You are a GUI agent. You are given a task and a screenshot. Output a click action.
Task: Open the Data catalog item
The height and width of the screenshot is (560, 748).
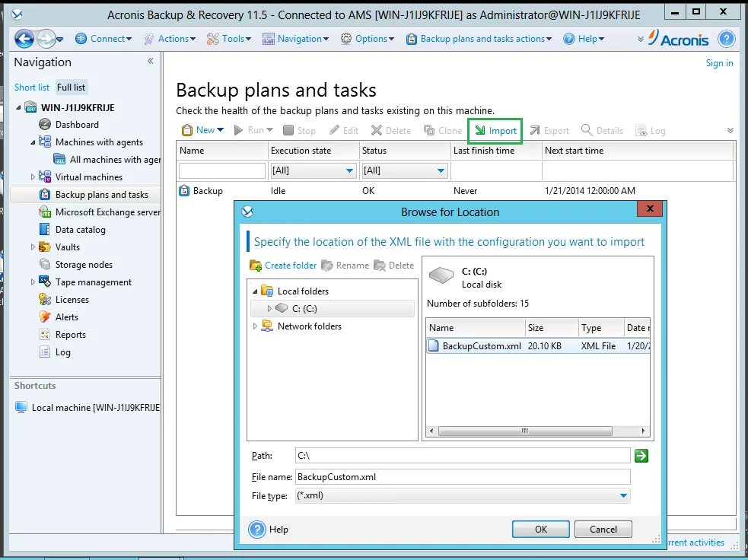tap(80, 230)
